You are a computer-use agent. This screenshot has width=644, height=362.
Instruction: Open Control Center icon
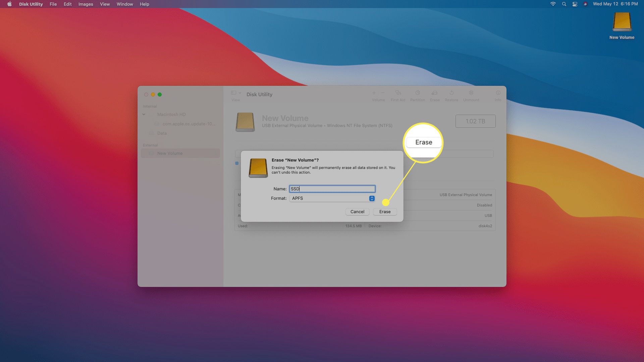click(575, 4)
